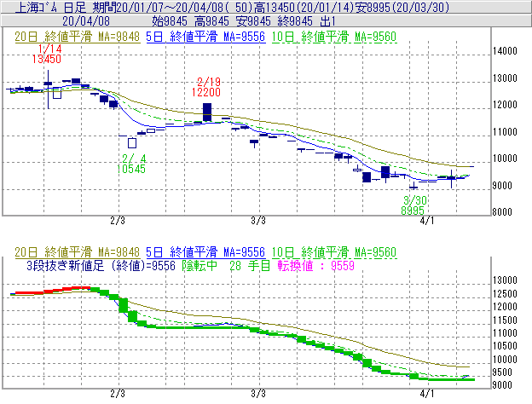Click the 14000 price axis label
The width and height of the screenshot is (532, 404).
505,51
